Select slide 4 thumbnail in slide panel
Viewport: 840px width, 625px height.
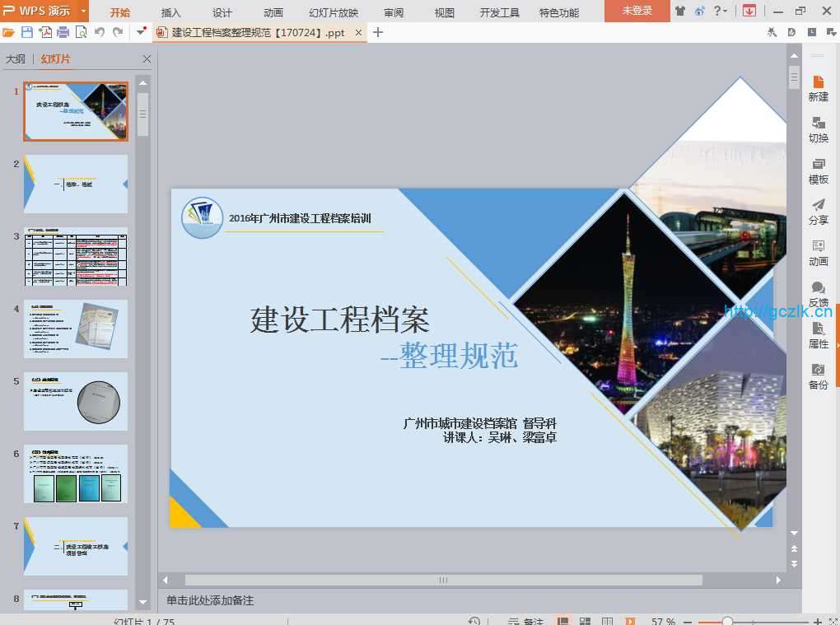tap(76, 329)
